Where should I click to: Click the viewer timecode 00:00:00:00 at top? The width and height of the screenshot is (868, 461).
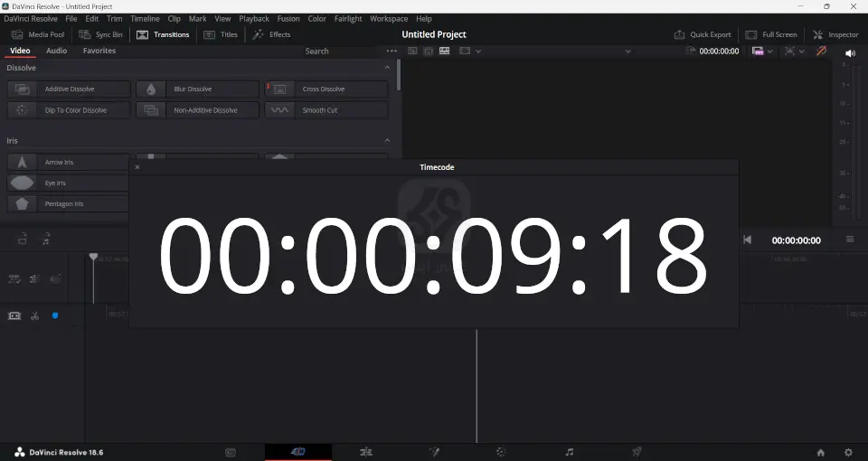pos(719,51)
